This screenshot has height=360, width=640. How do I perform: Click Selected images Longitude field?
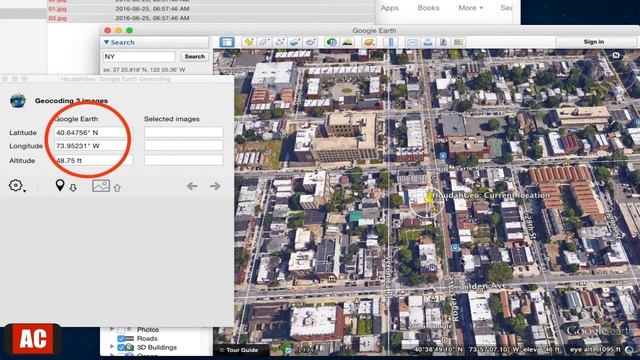[184, 146]
